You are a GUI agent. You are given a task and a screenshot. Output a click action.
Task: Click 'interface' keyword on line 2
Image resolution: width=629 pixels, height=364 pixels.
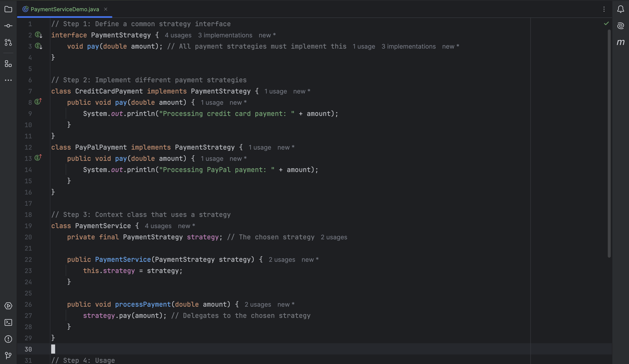69,35
